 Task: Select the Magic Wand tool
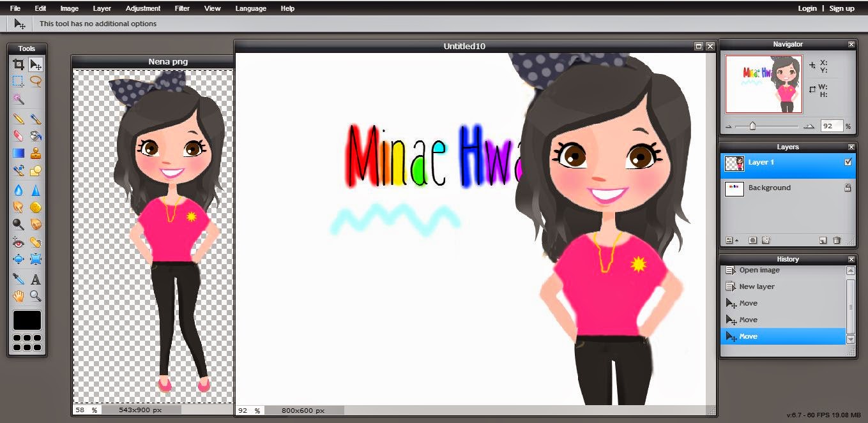(x=19, y=99)
